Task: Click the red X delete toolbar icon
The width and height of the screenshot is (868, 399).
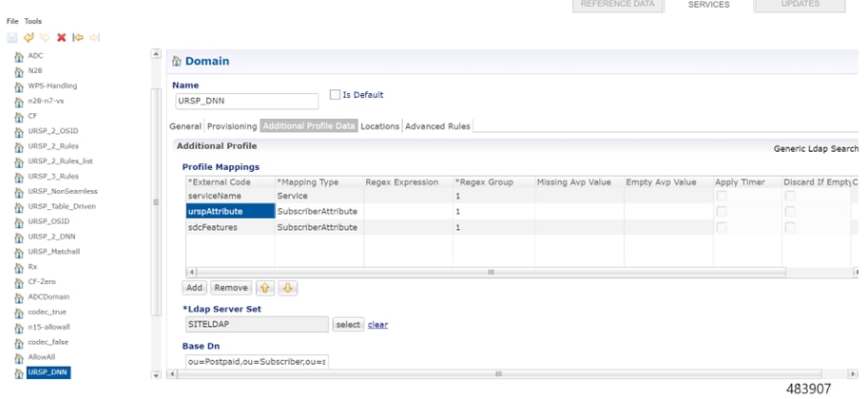Action: point(62,38)
